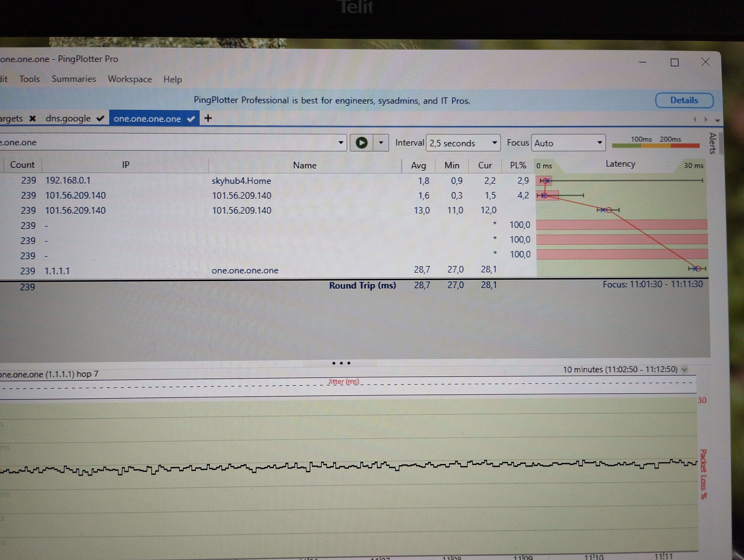The width and height of the screenshot is (744, 560).
Task: Open the Summaries menu
Action: [x=74, y=79]
